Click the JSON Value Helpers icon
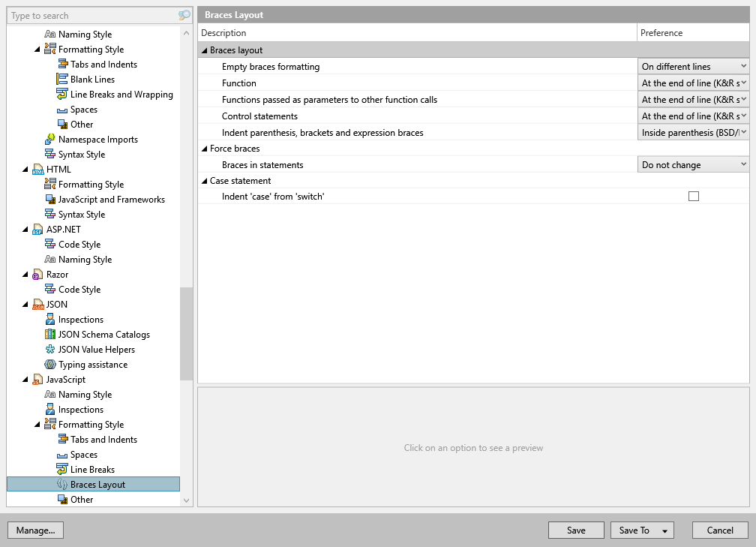The image size is (756, 547). pyautogui.click(x=50, y=349)
